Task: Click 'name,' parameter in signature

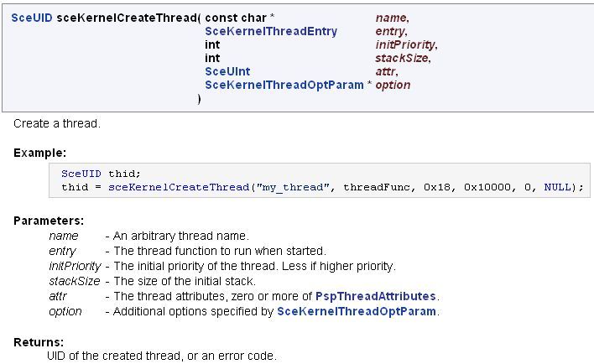Action: coord(392,18)
